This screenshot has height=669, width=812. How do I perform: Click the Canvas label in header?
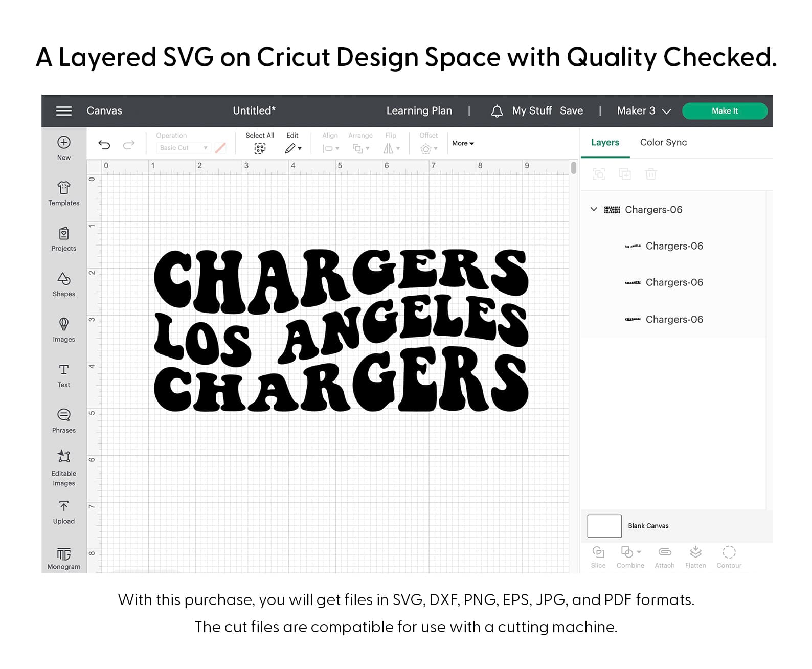pos(104,110)
